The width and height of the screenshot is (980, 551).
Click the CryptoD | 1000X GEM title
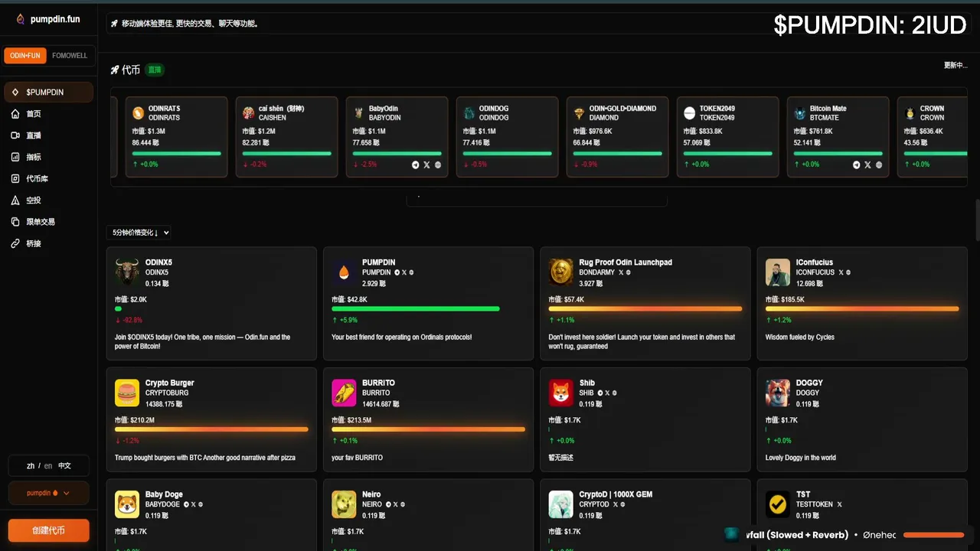pyautogui.click(x=616, y=494)
